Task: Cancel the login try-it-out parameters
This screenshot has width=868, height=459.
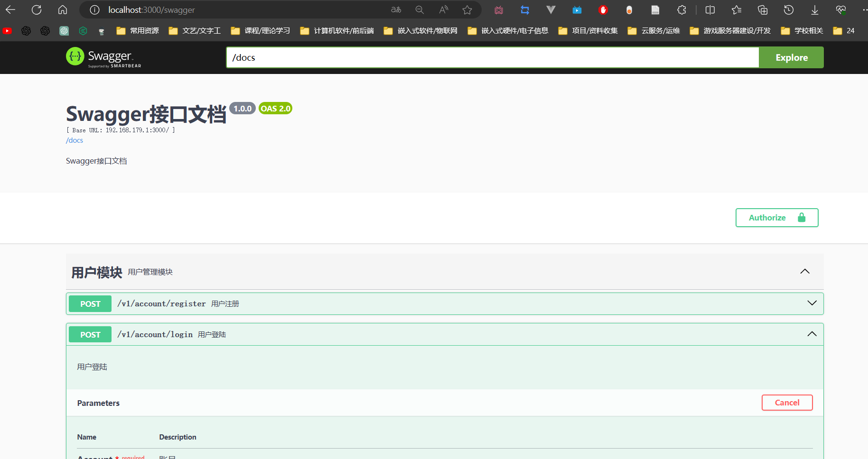Action: [x=787, y=403]
